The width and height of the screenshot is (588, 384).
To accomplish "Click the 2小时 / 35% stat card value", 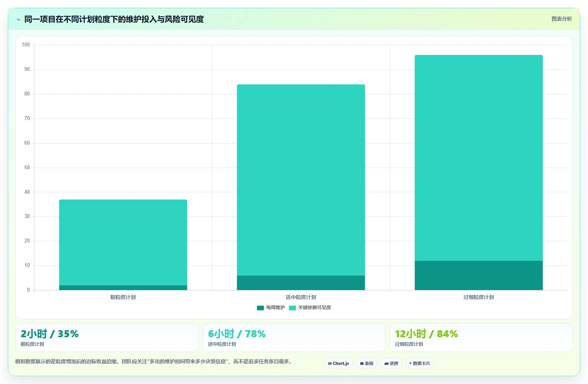I will point(50,334).
